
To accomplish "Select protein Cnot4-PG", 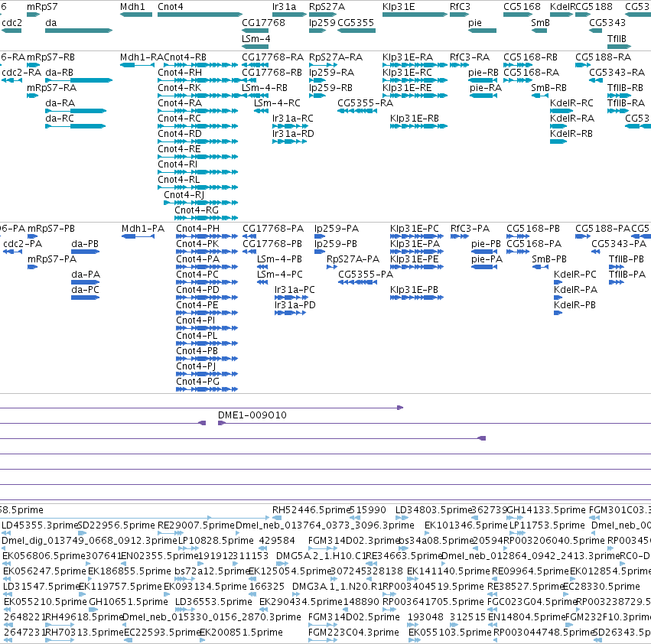I will (x=197, y=382).
